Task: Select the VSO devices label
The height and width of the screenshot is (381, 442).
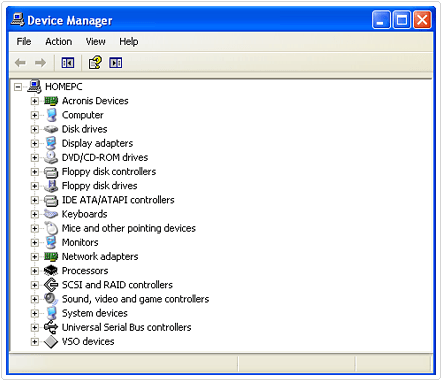Action: (88, 342)
